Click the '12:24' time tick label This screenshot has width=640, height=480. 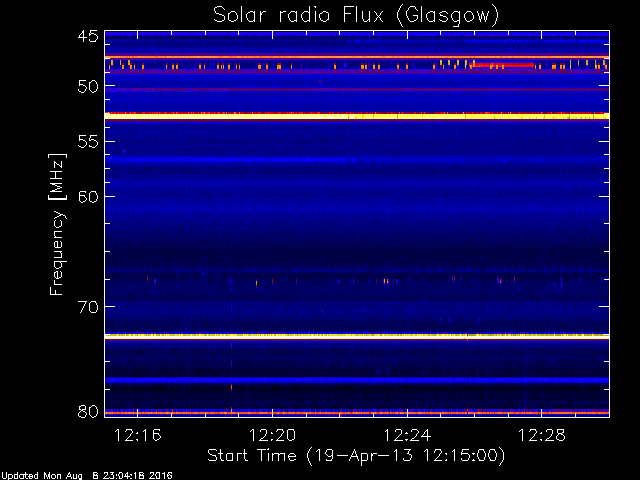click(407, 435)
